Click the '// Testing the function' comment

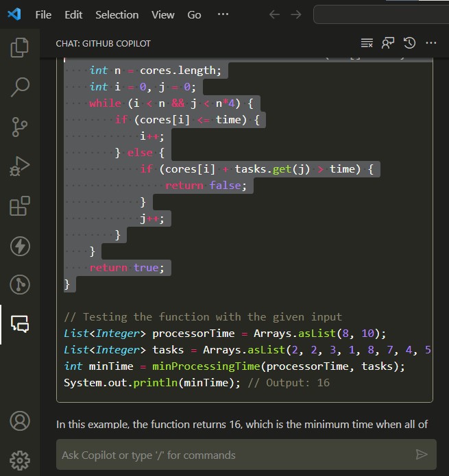(x=203, y=317)
